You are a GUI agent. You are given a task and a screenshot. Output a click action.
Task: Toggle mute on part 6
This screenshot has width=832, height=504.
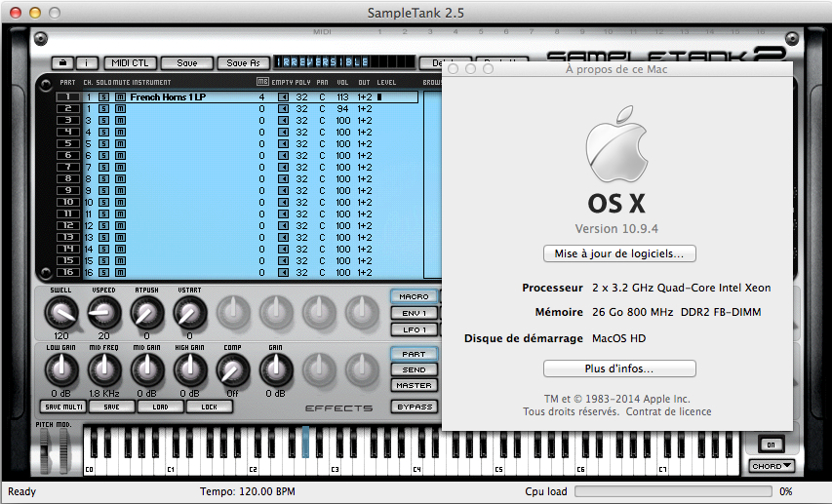pyautogui.click(x=120, y=155)
